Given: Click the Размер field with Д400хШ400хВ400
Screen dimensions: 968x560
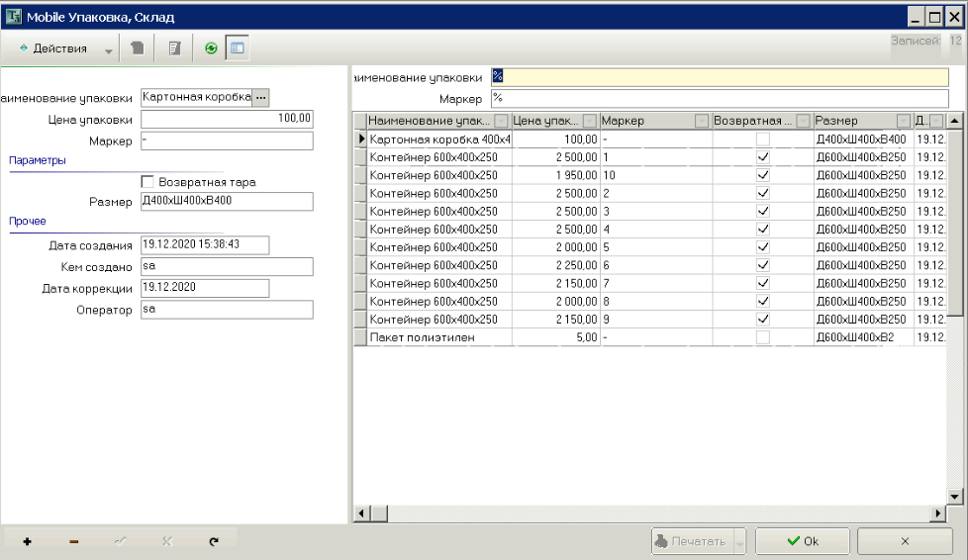Looking at the screenshot, I should tap(227, 201).
